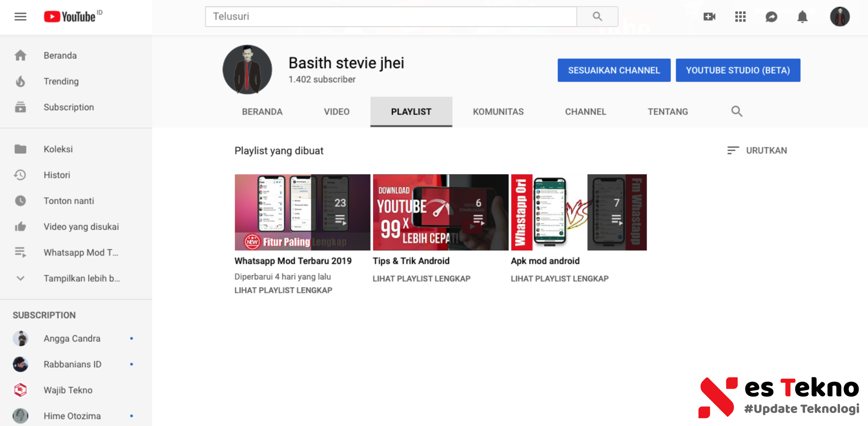
Task: Open Angga Candra subscription channel
Action: coord(72,338)
